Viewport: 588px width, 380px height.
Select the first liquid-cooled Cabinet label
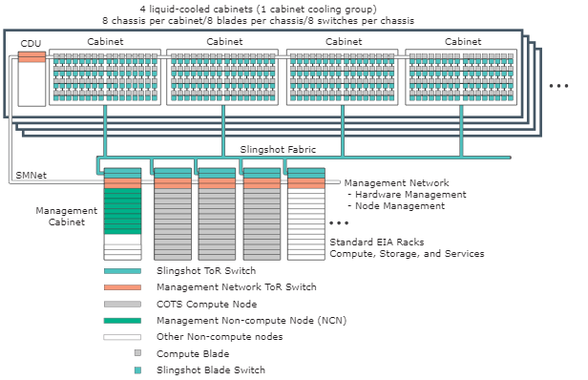pos(105,42)
